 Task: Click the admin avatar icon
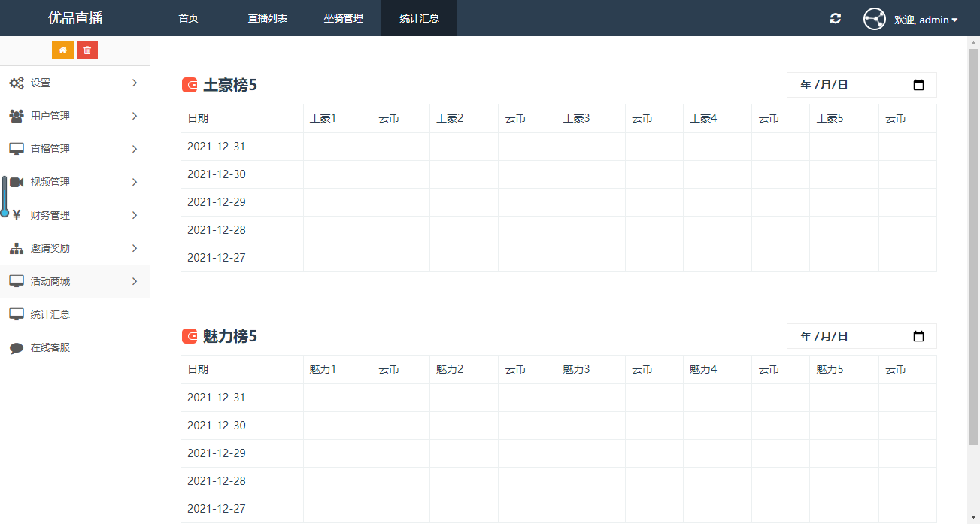pos(874,19)
